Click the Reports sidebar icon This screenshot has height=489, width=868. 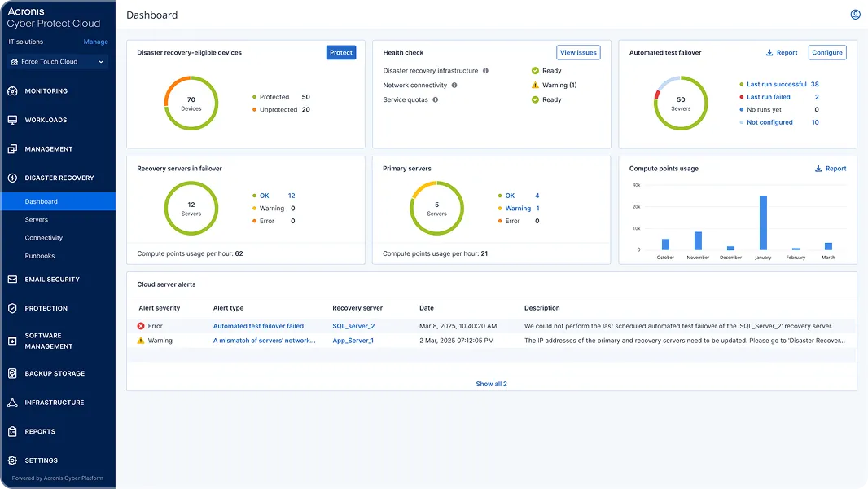click(x=11, y=431)
